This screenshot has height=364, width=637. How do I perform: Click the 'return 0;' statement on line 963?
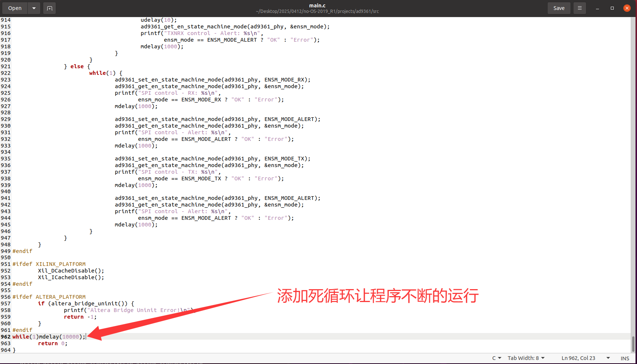coord(53,343)
